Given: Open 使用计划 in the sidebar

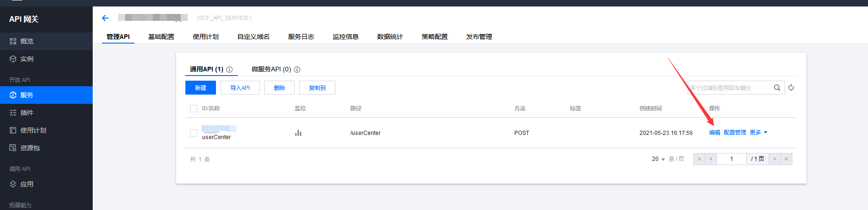Looking at the screenshot, I should point(46,130).
